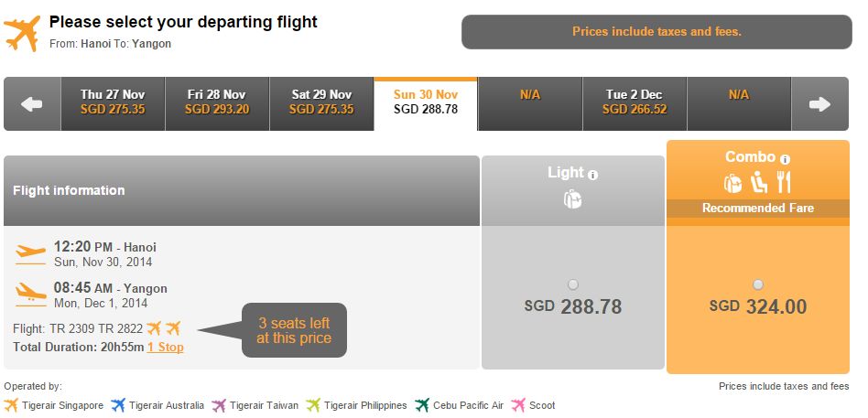Click the orange airplane header icon
Image resolution: width=868 pixels, height=418 pixels.
pos(22,33)
